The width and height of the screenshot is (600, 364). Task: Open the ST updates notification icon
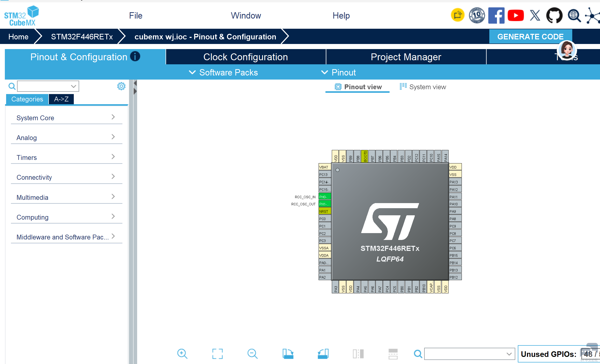pos(458,15)
